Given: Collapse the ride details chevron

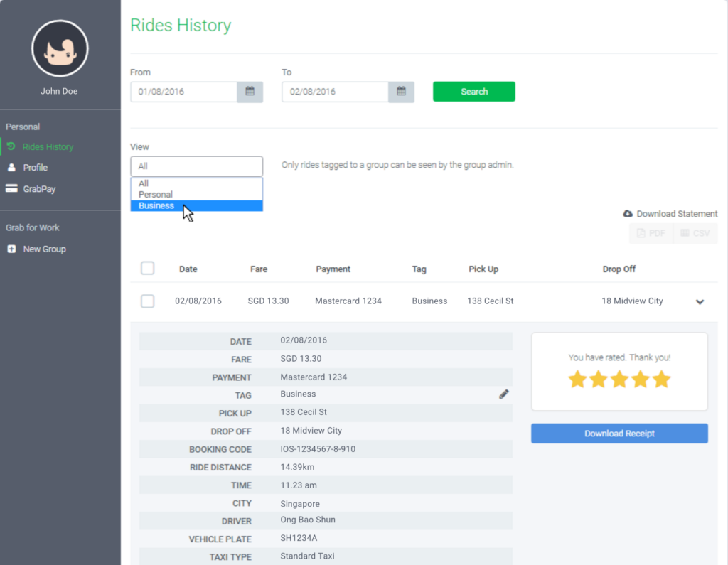Looking at the screenshot, I should [700, 302].
